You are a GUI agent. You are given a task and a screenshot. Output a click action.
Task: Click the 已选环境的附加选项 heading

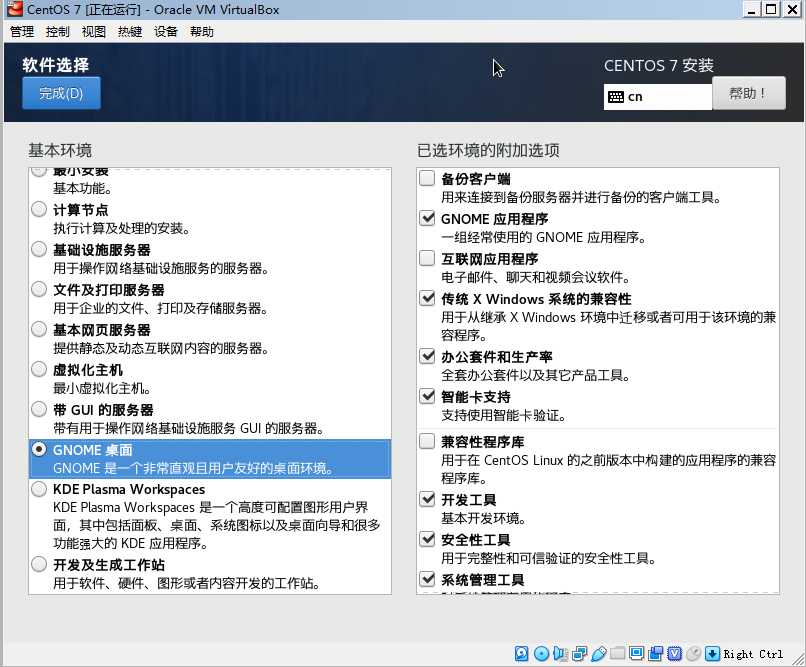[x=488, y=151]
